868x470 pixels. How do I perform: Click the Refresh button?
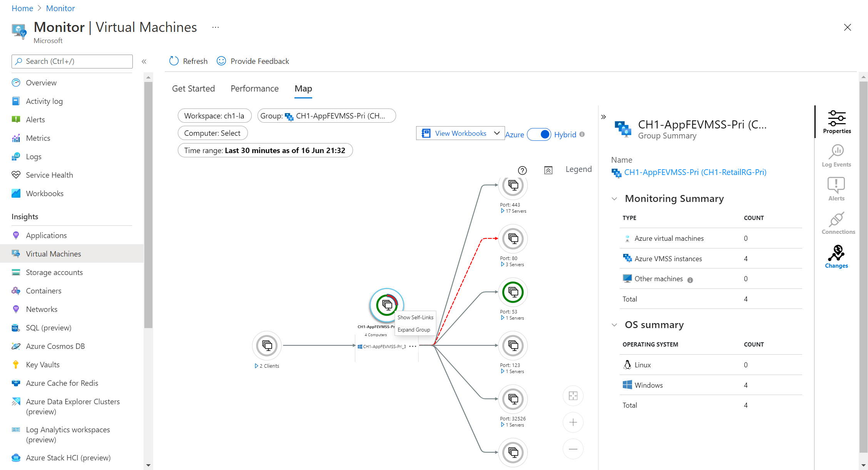[x=188, y=61]
